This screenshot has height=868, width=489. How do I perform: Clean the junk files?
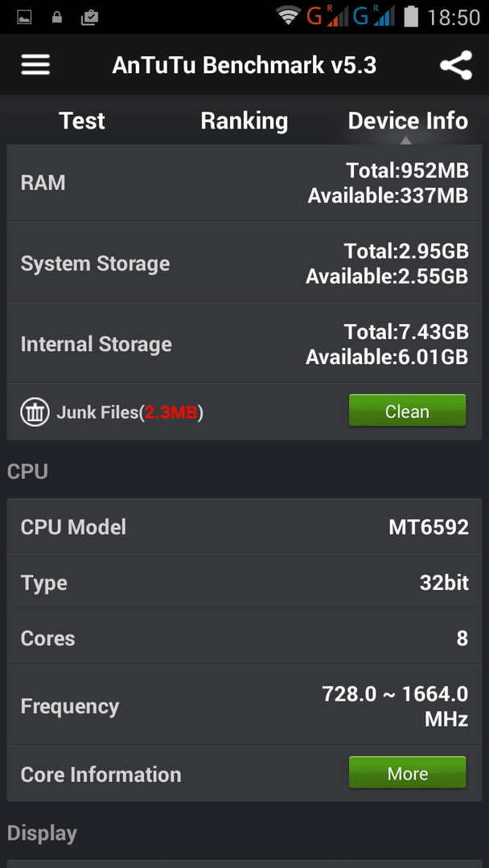coord(407,411)
